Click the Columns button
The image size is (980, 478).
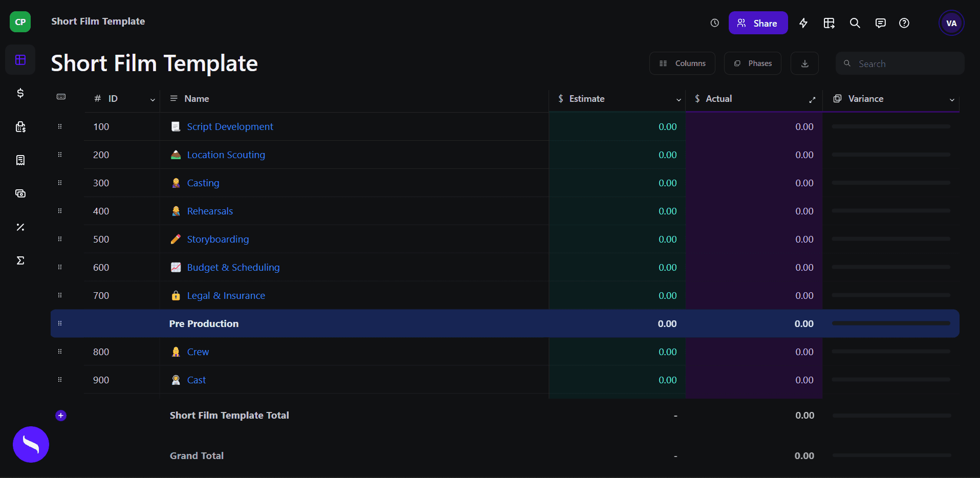click(682, 63)
